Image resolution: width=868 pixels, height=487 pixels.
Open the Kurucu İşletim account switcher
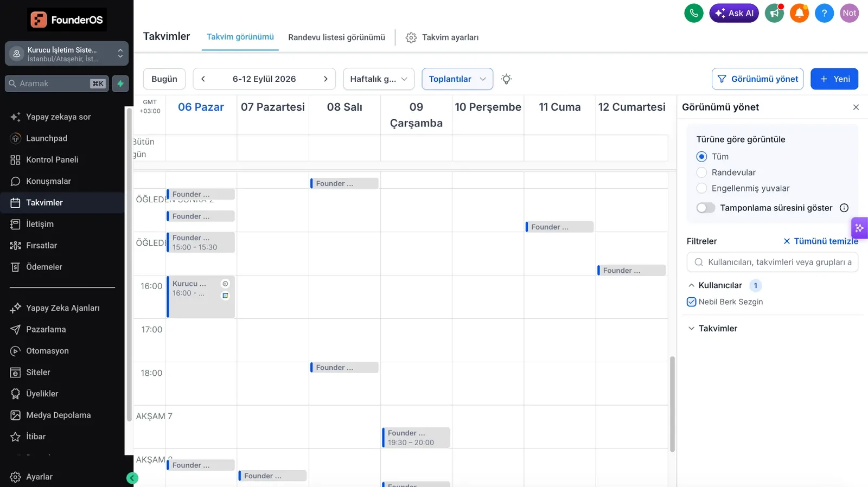tap(67, 54)
